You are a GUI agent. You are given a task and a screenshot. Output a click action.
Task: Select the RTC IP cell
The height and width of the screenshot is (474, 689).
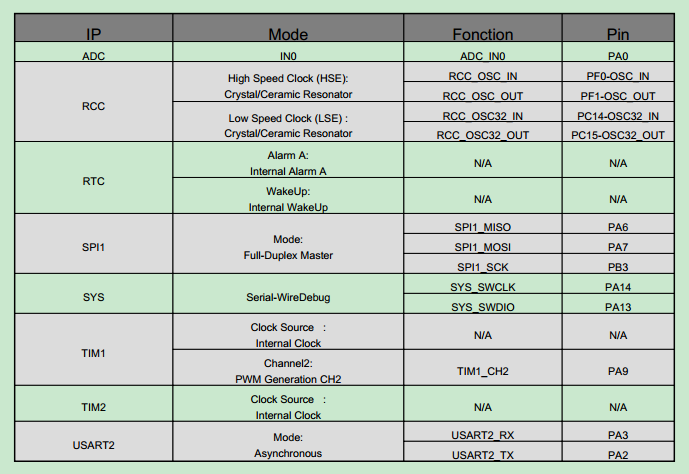click(x=94, y=178)
